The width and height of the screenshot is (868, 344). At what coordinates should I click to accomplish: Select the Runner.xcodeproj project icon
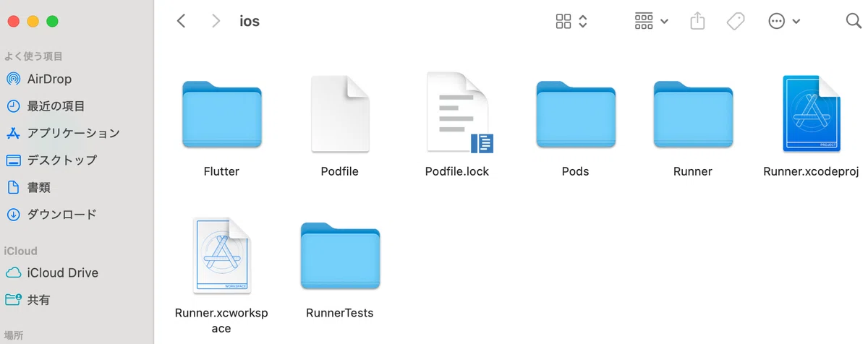811,113
